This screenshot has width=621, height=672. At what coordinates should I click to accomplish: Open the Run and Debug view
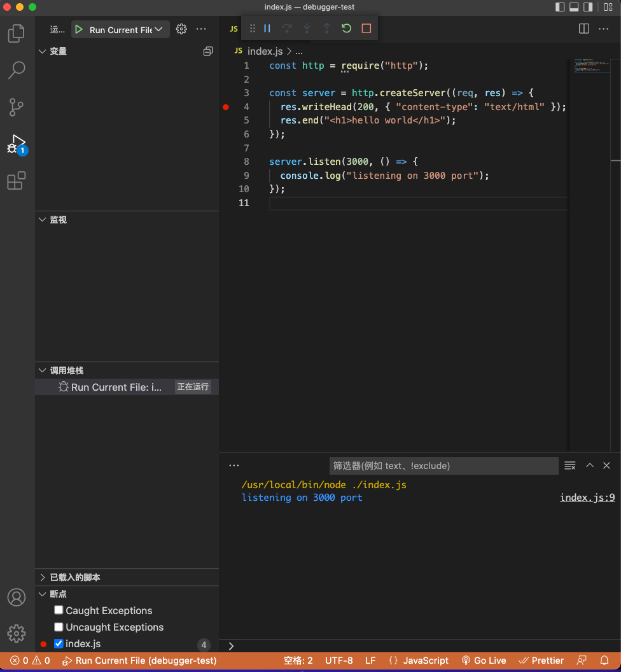tap(17, 144)
